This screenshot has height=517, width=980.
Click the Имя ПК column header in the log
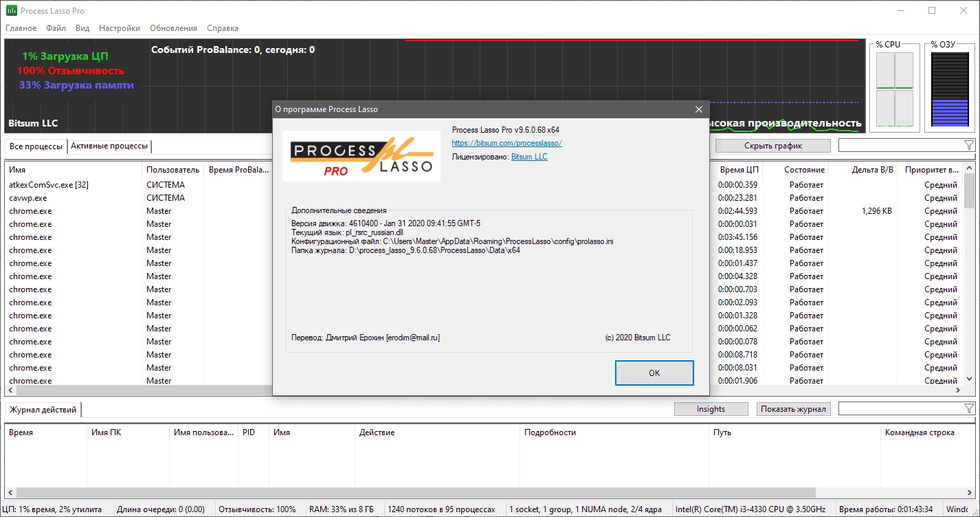128,432
